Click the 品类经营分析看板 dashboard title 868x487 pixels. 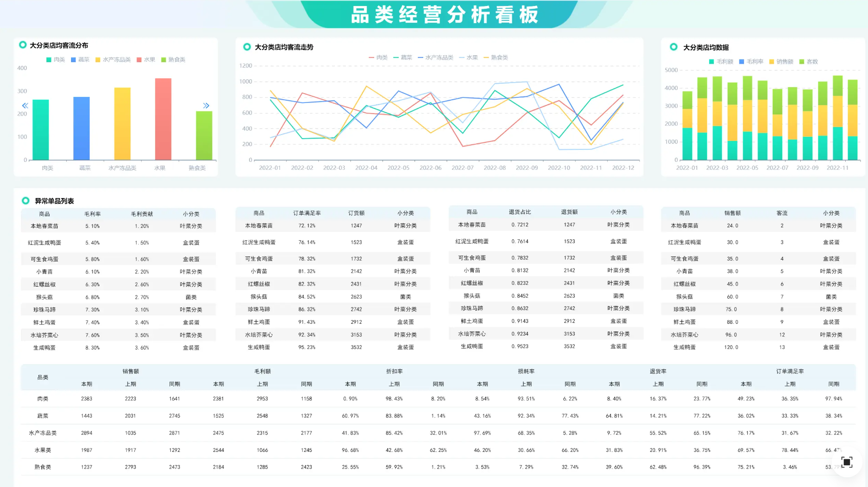click(x=445, y=15)
